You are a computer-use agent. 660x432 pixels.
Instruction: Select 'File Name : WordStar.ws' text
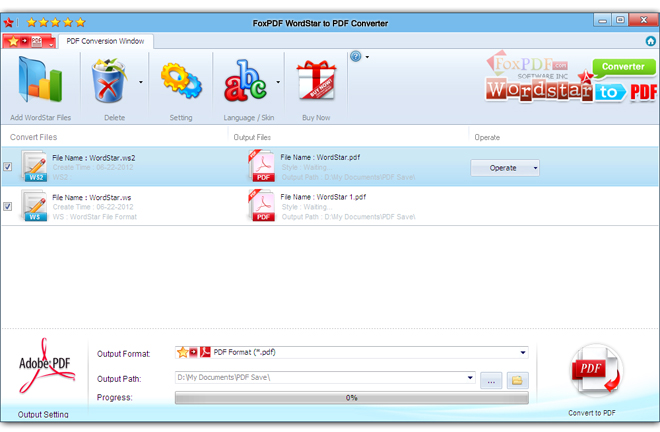[x=91, y=197]
